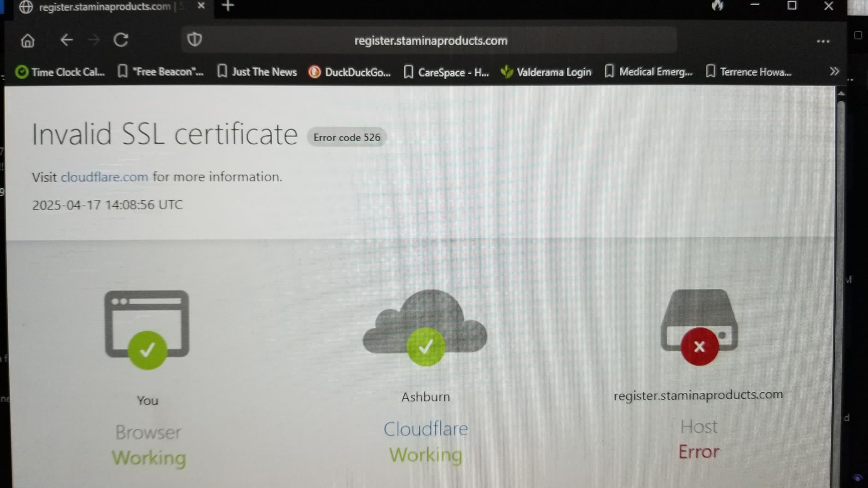Follow the cloudflare.com link
This screenshot has height=488, width=868.
click(x=105, y=177)
